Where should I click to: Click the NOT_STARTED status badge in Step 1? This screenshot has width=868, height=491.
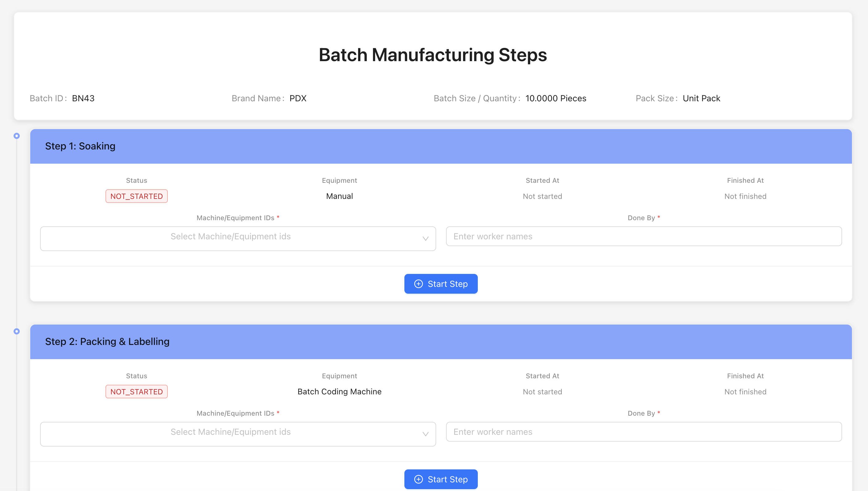click(136, 196)
